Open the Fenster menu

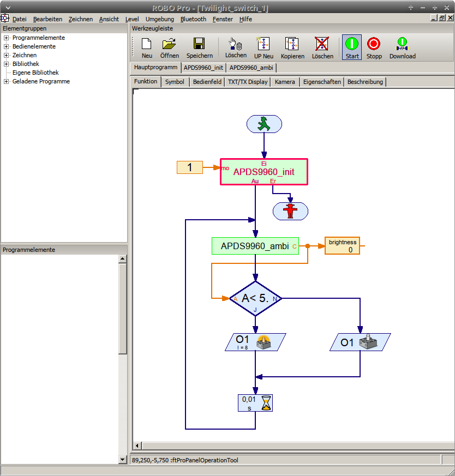pos(223,19)
